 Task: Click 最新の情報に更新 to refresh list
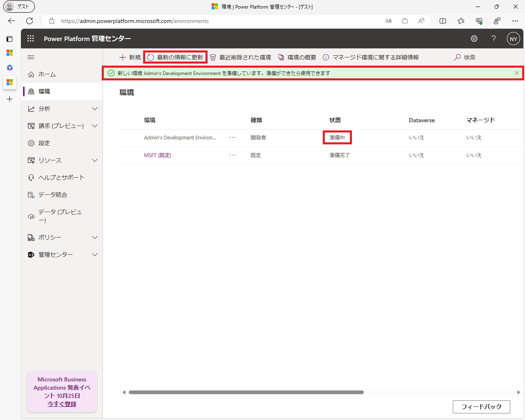(x=175, y=57)
